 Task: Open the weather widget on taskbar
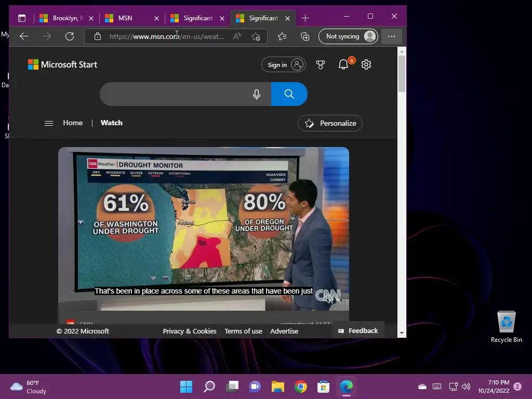pos(29,387)
